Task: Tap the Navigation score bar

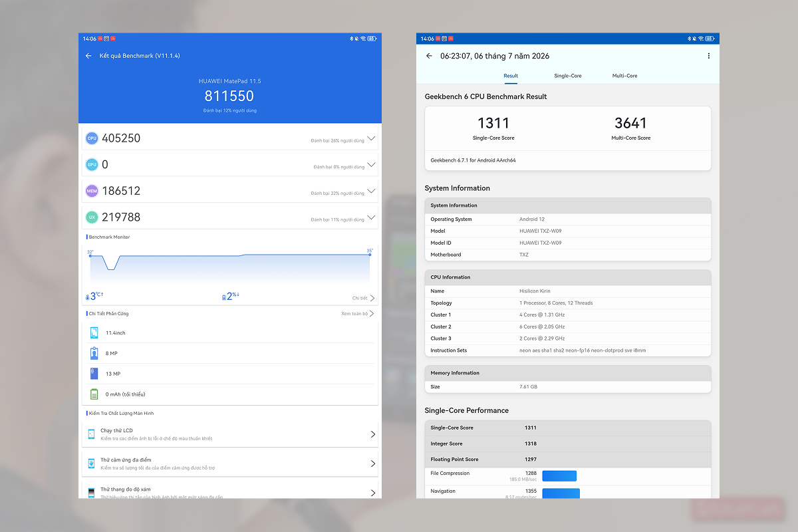Action: pyautogui.click(x=561, y=493)
